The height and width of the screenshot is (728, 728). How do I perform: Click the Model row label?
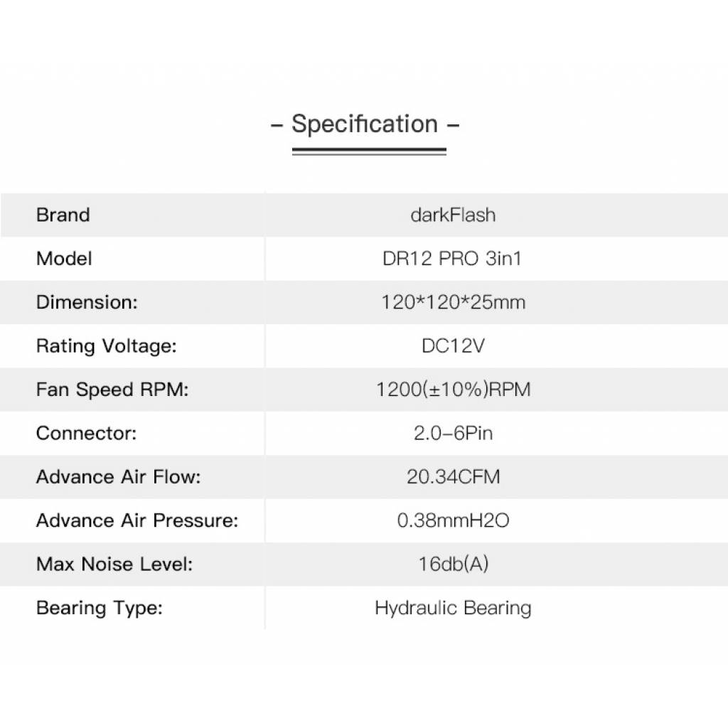[64, 259]
